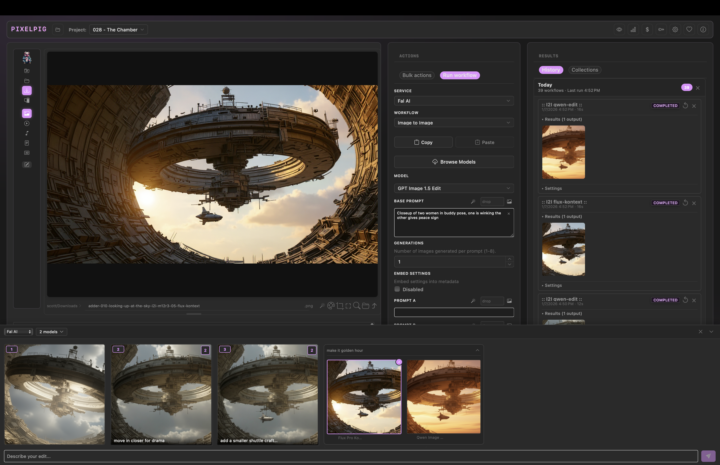The height and width of the screenshot is (465, 720).
Task: Click the Browse Models button
Action: 454,162
